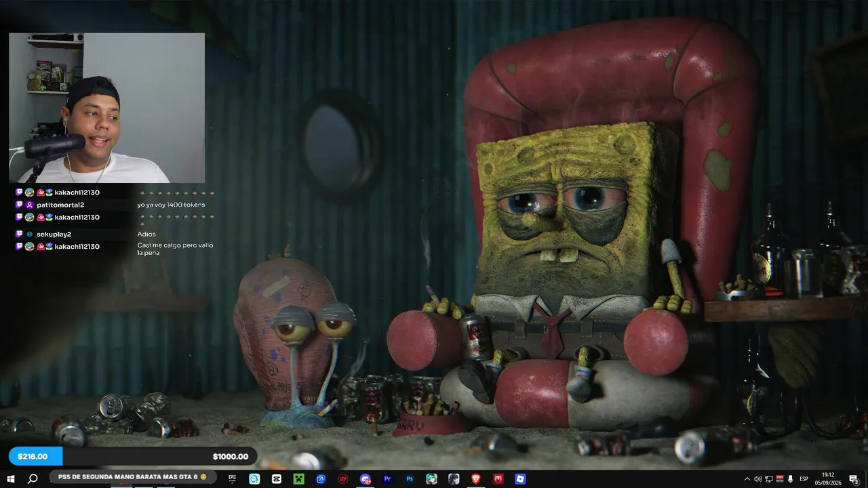This screenshot has width=868, height=488.
Task: Click the message 'yo ya voy 1400 tokens'
Action: (x=171, y=205)
